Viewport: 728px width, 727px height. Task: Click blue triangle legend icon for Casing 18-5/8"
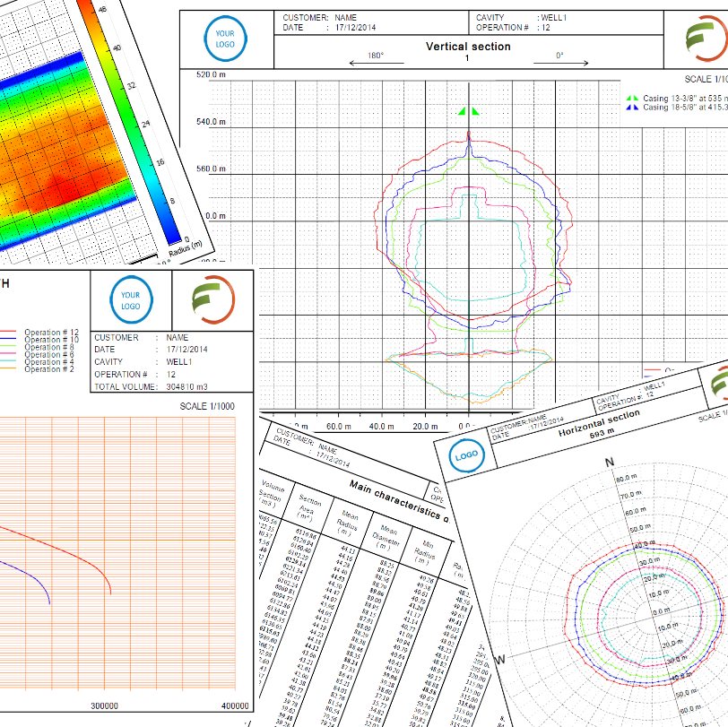pyautogui.click(x=632, y=108)
